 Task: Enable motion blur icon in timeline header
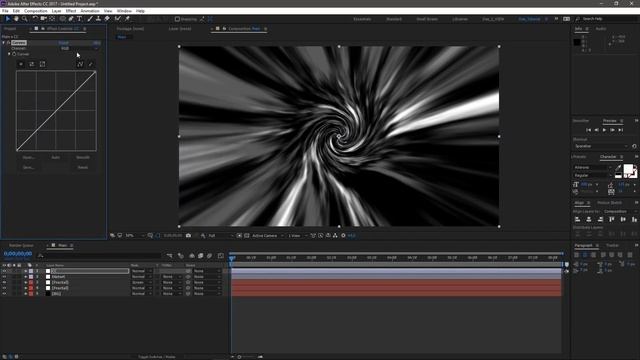(x=209, y=256)
